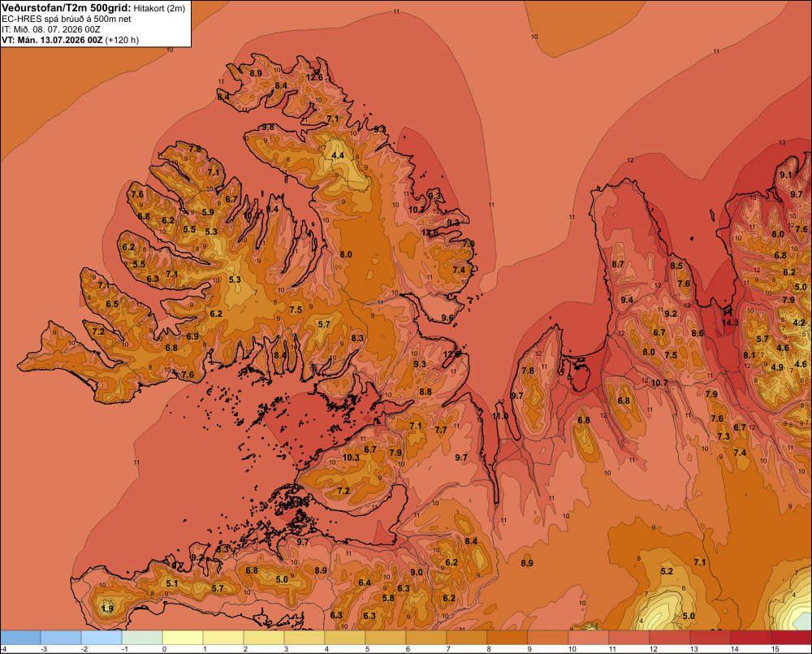
Task: Click the temperature value "4.9"
Action: pyautogui.click(x=777, y=367)
